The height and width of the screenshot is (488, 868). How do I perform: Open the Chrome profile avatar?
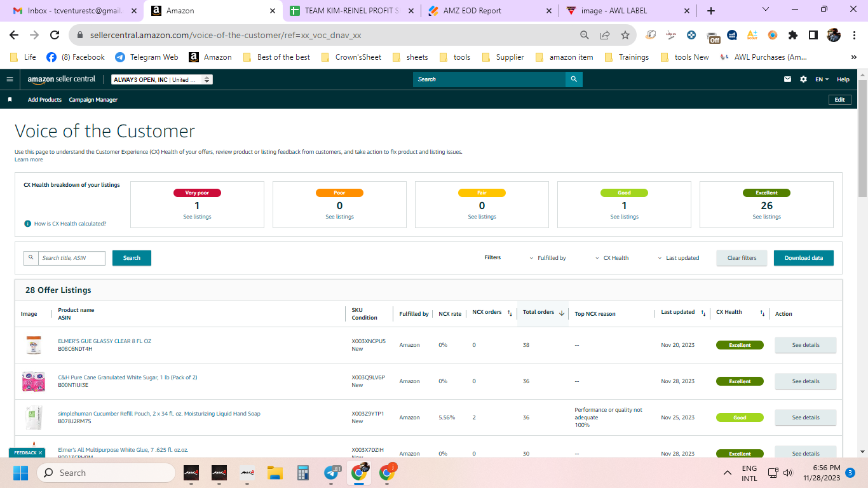[834, 35]
